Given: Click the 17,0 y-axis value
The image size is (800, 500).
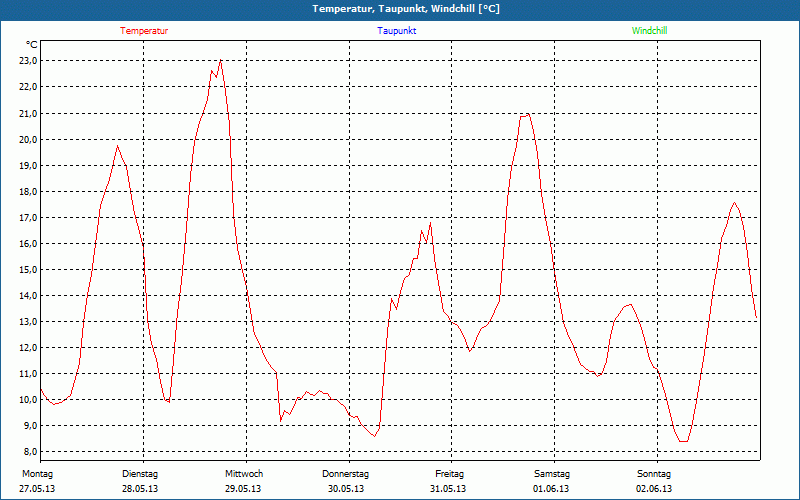Looking at the screenshot, I should pyautogui.click(x=28, y=217).
